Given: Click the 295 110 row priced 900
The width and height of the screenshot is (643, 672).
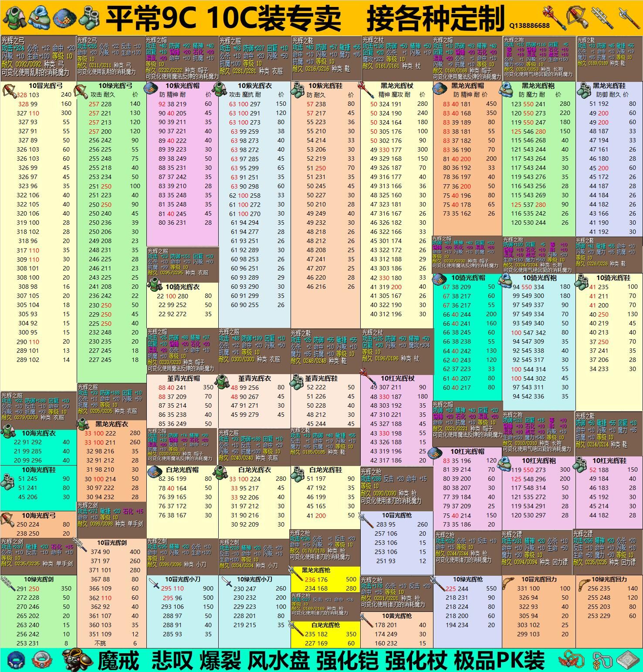Looking at the screenshot, I should tap(183, 588).
